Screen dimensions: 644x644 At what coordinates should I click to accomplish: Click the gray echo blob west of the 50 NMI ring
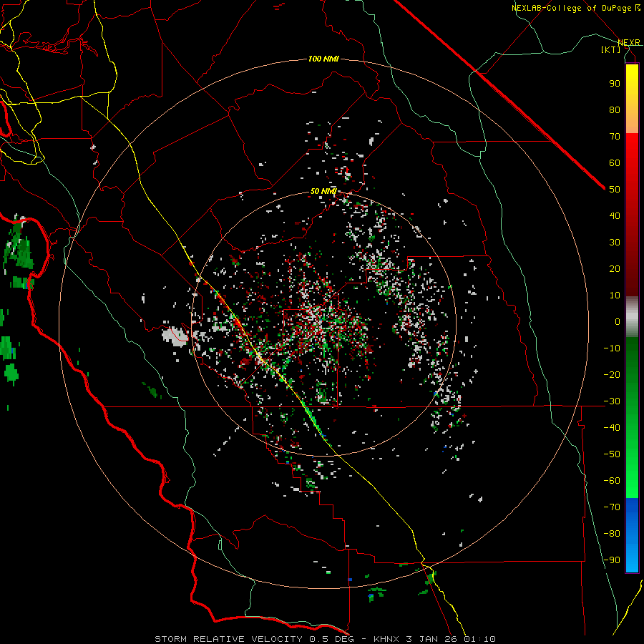175,336
